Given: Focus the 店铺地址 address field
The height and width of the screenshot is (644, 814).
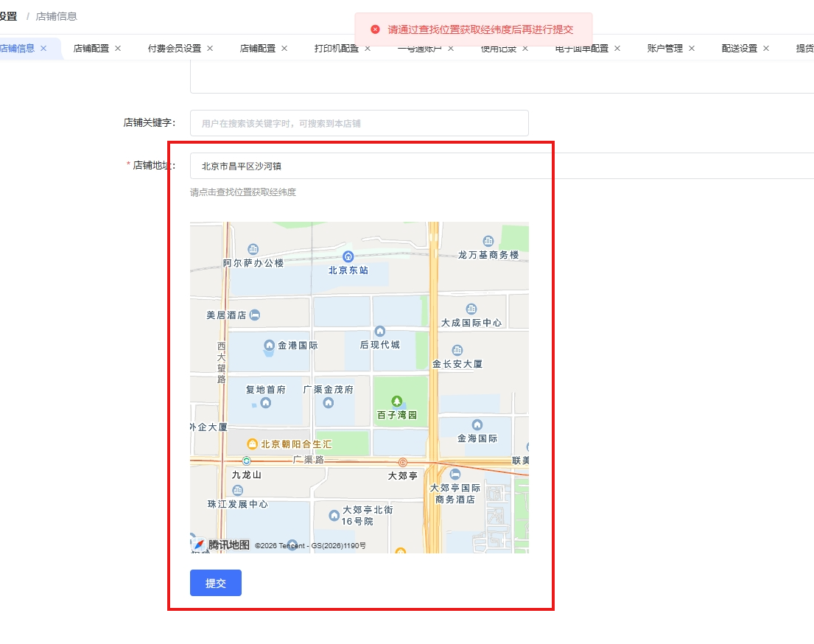Looking at the screenshot, I should pyautogui.click(x=502, y=166).
